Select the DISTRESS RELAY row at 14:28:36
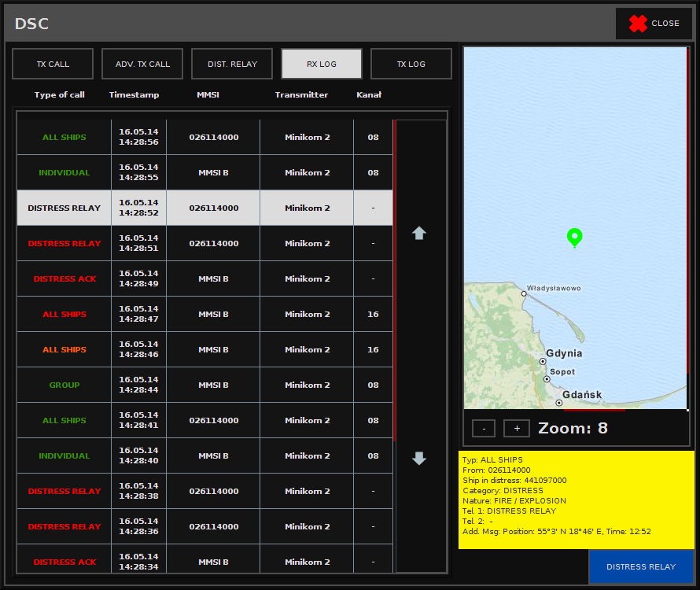Screen dimensions: 700x590 (205, 526)
